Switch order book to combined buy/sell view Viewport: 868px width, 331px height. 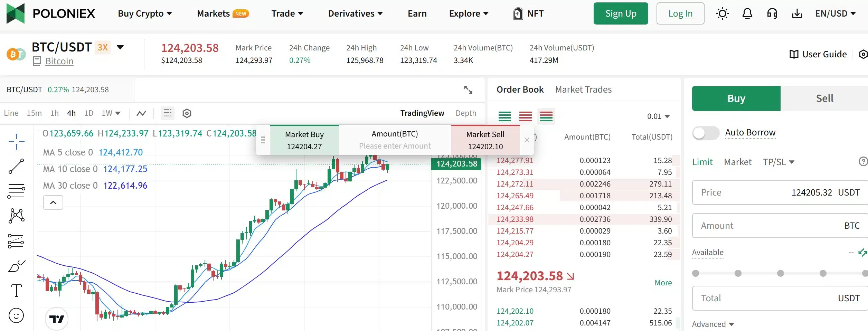click(x=546, y=116)
